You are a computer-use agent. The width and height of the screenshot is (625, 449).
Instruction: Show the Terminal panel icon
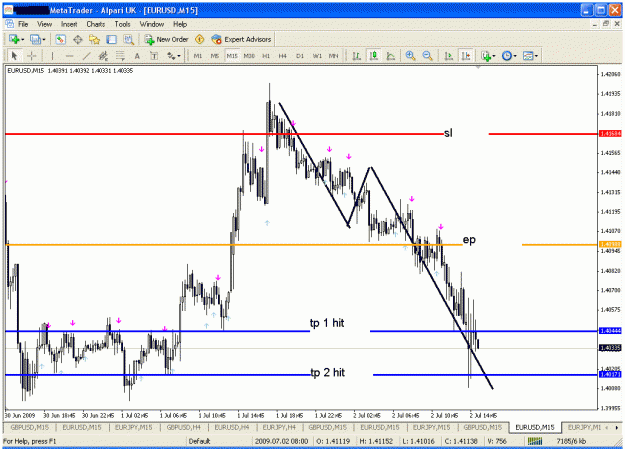click(x=111, y=39)
